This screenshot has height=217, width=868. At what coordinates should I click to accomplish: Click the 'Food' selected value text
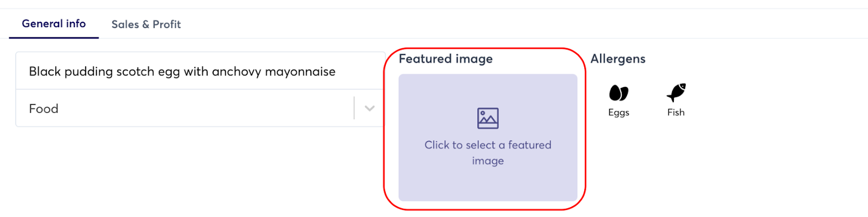tap(43, 108)
